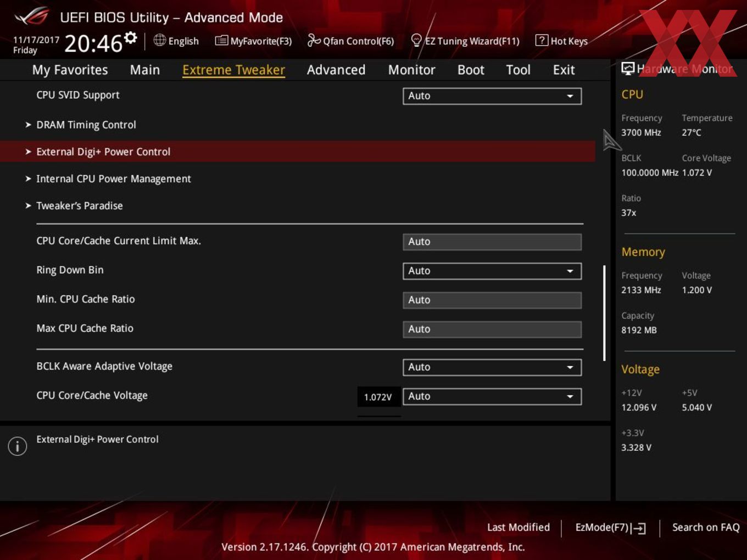Click the Max CPU Cache Ratio field
This screenshot has height=560, width=747.
coord(492,329)
